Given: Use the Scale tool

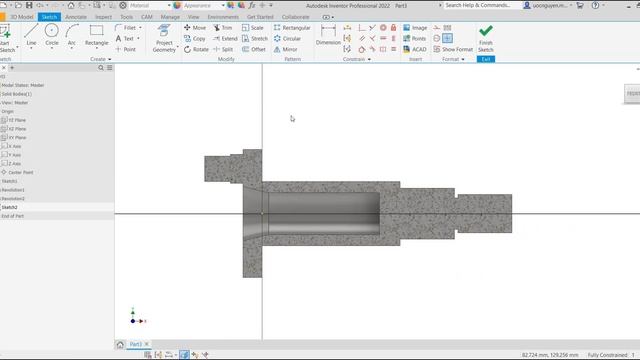Looking at the screenshot, I should pos(253,28).
